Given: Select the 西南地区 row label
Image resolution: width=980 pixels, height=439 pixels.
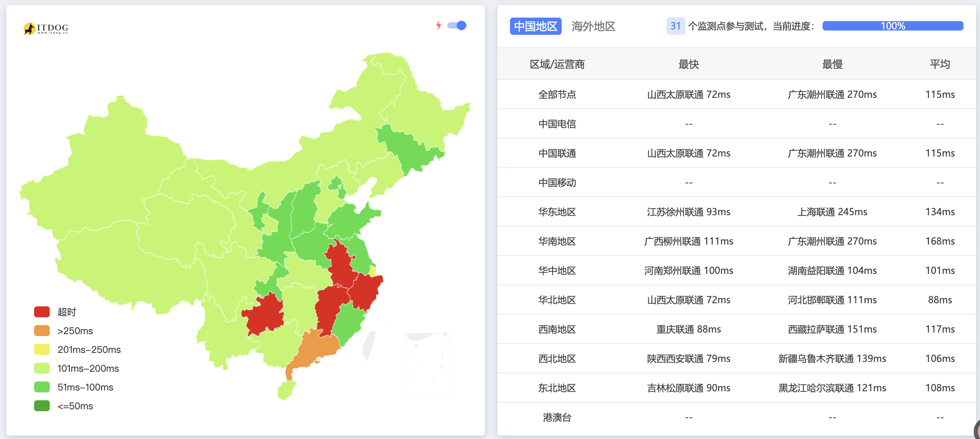Looking at the screenshot, I should click(x=557, y=329).
